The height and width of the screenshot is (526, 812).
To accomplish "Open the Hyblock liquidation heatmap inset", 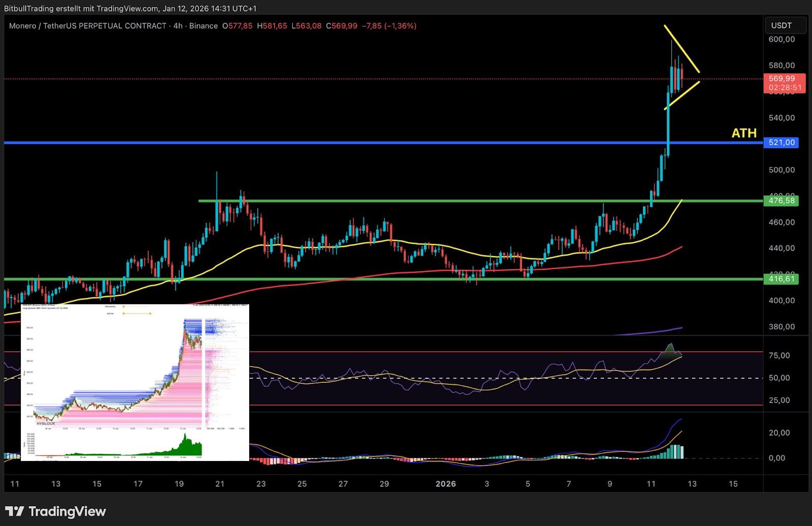I will pyautogui.click(x=135, y=382).
